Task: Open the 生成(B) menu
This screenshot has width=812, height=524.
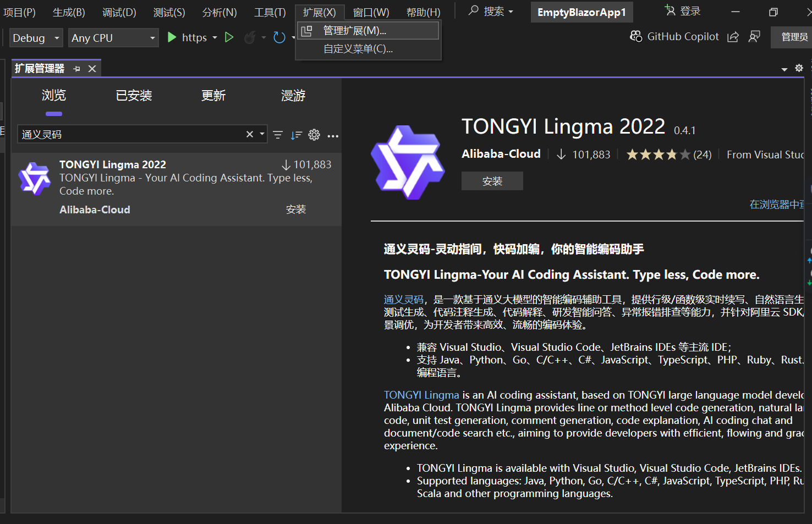Action: click(69, 12)
